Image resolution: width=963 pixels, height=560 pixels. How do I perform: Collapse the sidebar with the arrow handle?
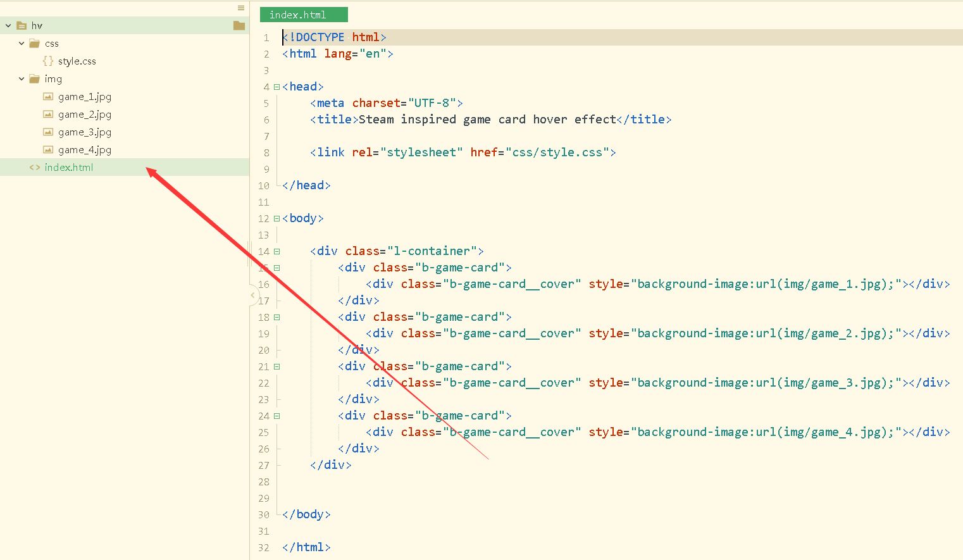tap(252, 295)
